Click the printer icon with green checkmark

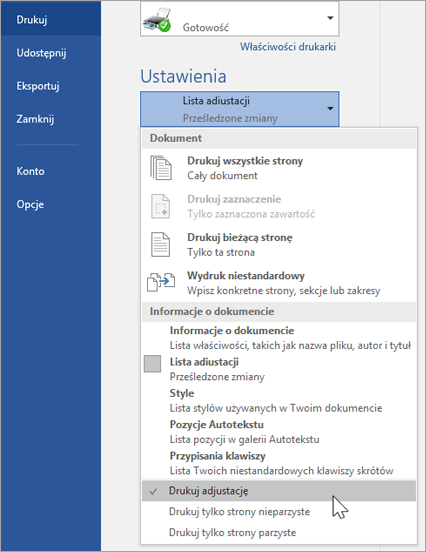pyautogui.click(x=157, y=20)
